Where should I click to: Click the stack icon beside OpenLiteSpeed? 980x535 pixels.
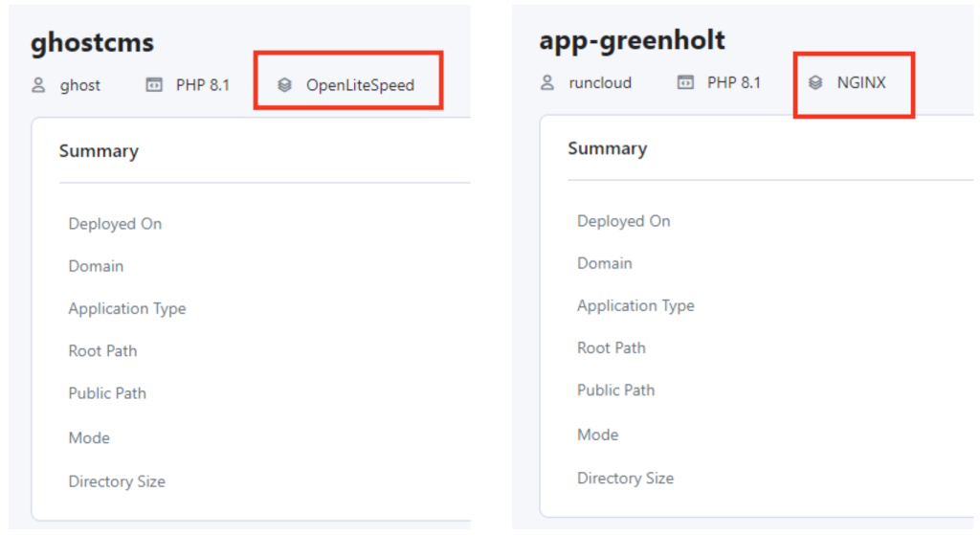point(284,85)
